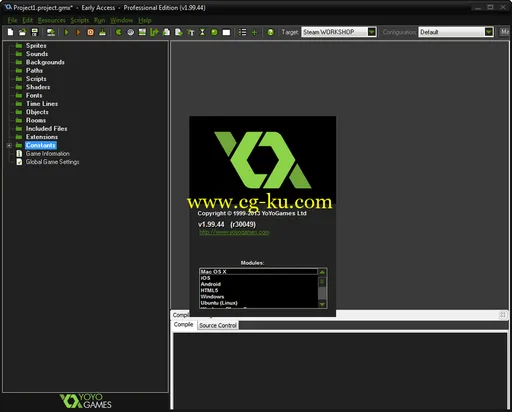Create a script from toolbar

point(166,32)
